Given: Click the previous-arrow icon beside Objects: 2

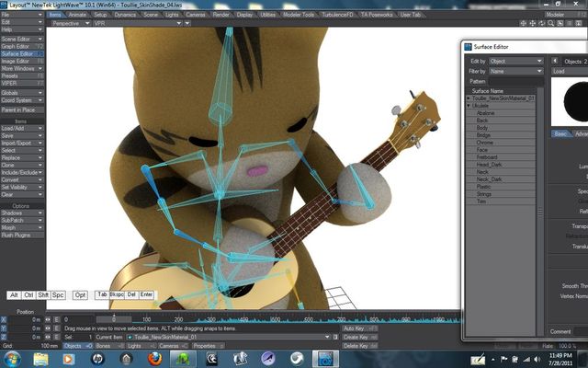Looking at the screenshot, I should click(x=555, y=61).
